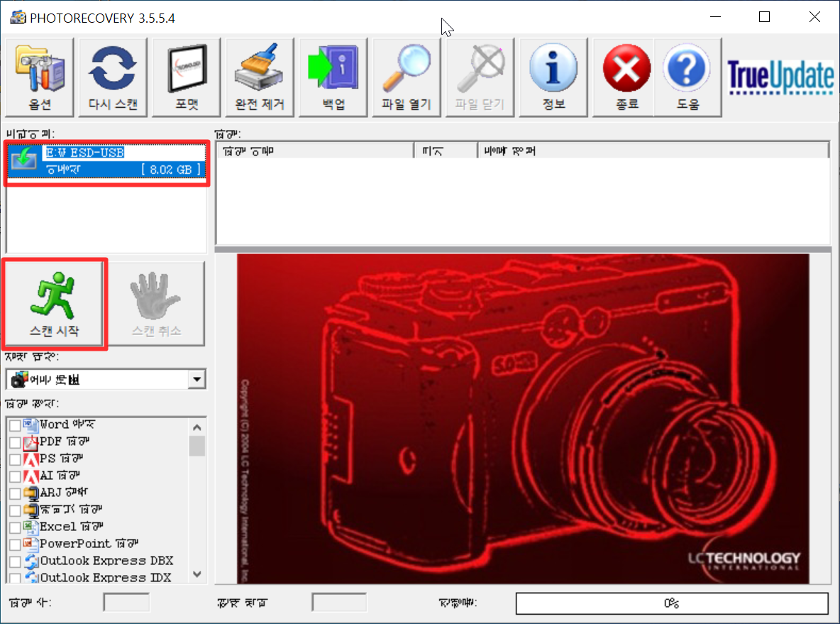Click the 8.02 GB drive size text
The width and height of the screenshot is (840, 624).
[x=171, y=170]
